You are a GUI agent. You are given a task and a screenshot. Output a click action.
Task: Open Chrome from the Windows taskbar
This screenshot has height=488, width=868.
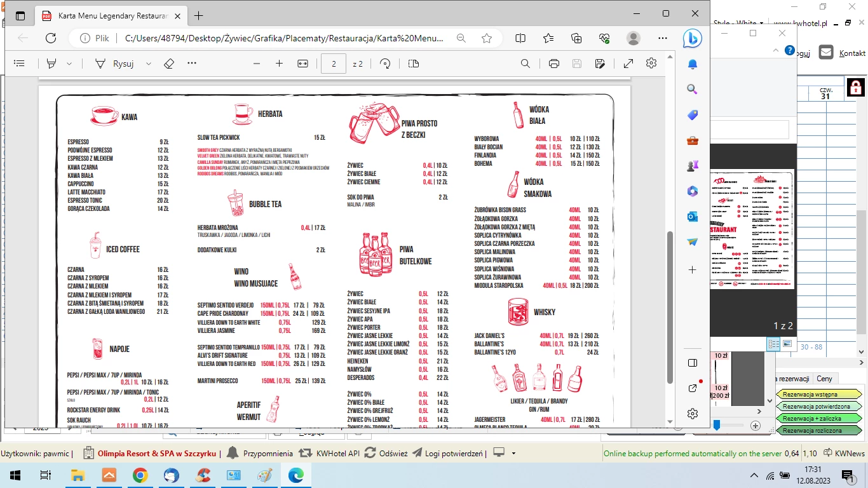tap(140, 475)
